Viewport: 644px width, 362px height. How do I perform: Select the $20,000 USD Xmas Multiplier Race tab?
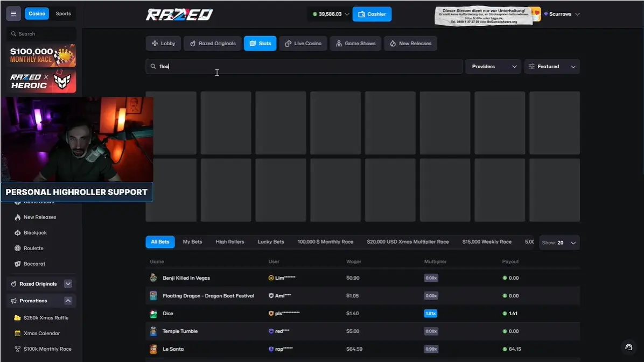pyautogui.click(x=408, y=242)
